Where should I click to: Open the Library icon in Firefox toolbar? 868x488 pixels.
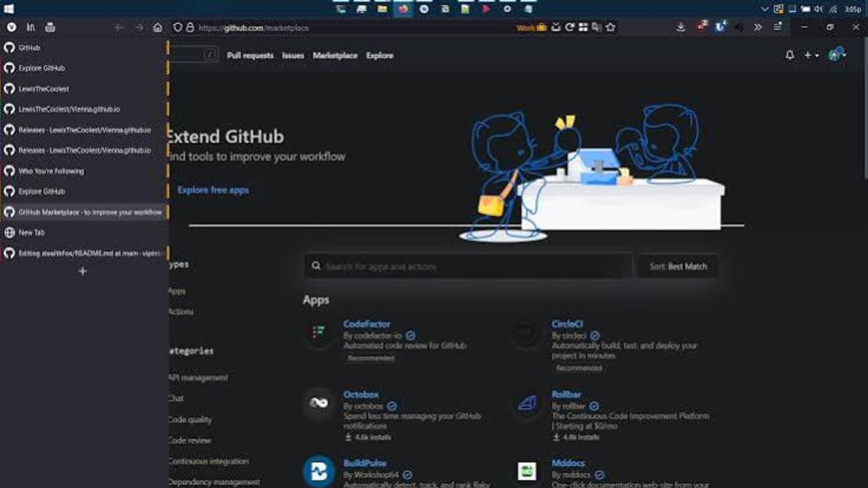pos(31,27)
